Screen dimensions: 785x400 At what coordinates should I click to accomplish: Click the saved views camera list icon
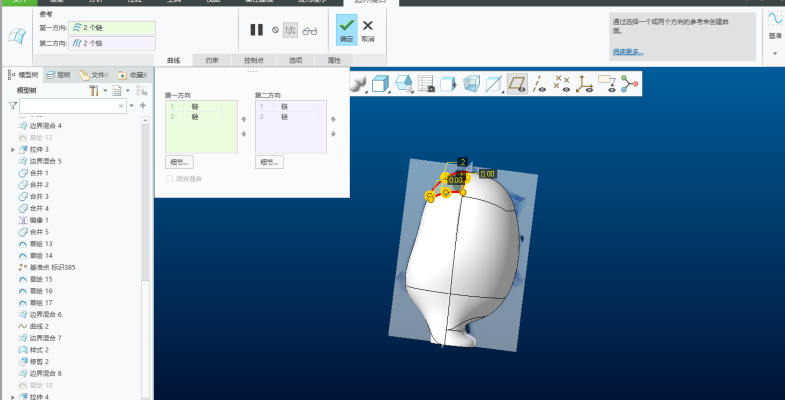click(x=427, y=85)
